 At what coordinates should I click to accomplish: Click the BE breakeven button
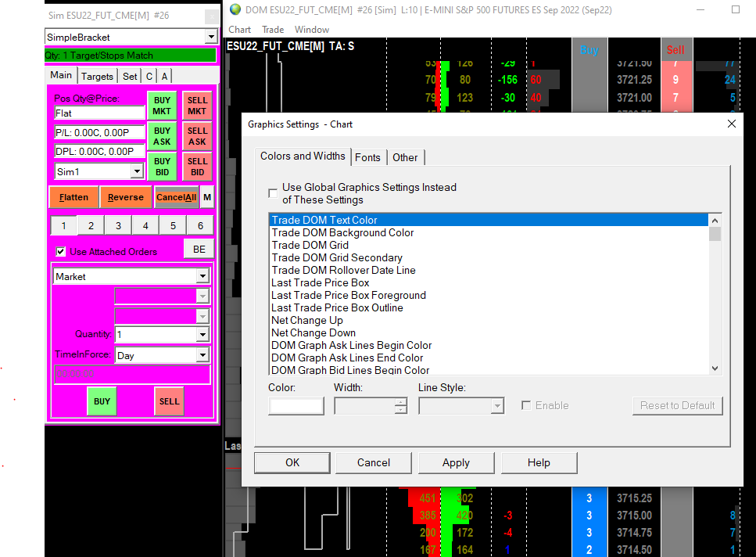pos(199,249)
